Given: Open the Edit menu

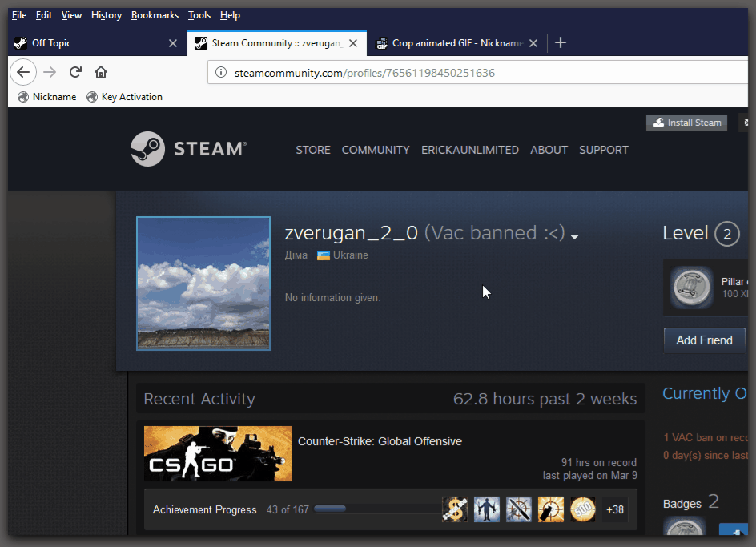Looking at the screenshot, I should click(44, 15).
